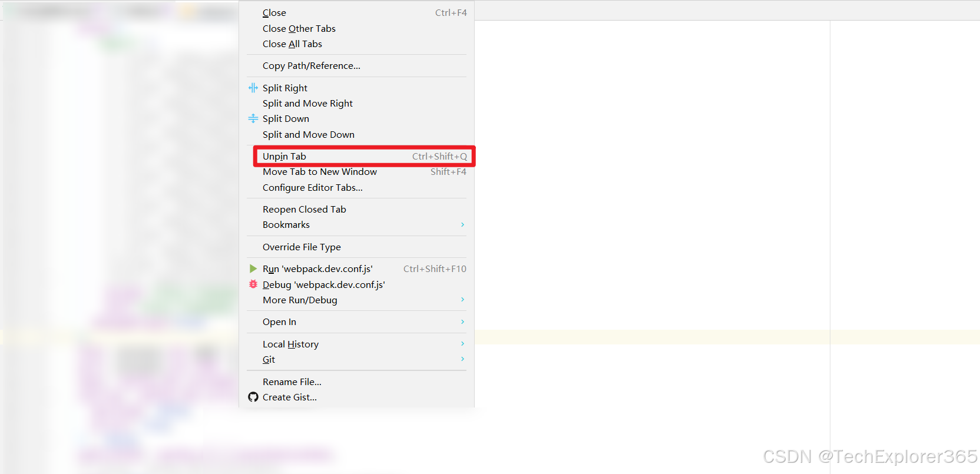
Task: Click the Shift+F4 shortcut text
Action: 448,171
